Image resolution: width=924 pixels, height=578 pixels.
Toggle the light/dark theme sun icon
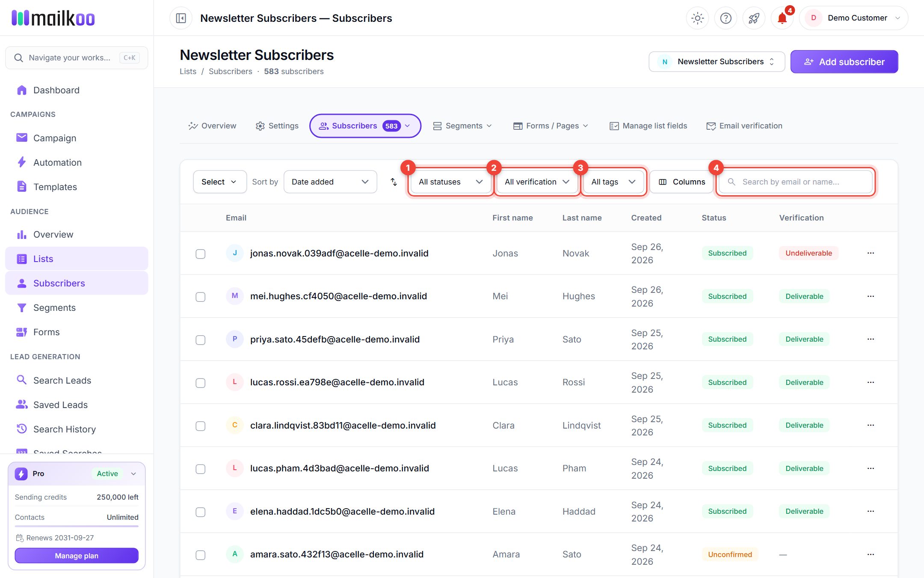pos(698,18)
